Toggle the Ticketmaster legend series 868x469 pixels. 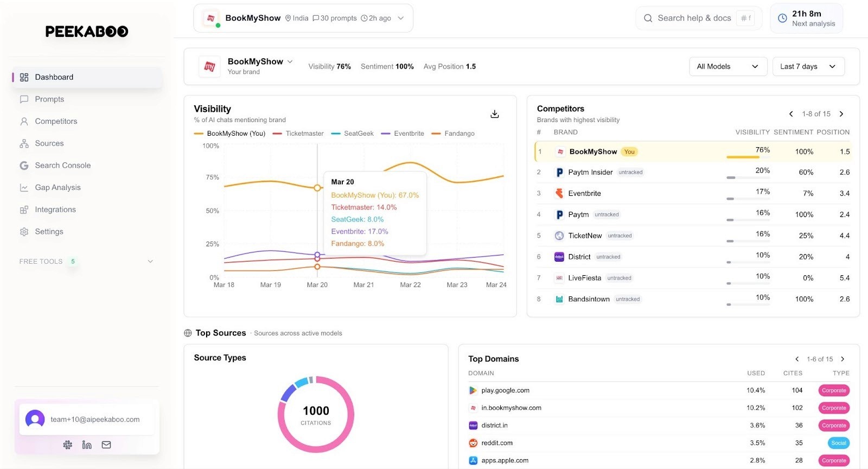(298, 134)
